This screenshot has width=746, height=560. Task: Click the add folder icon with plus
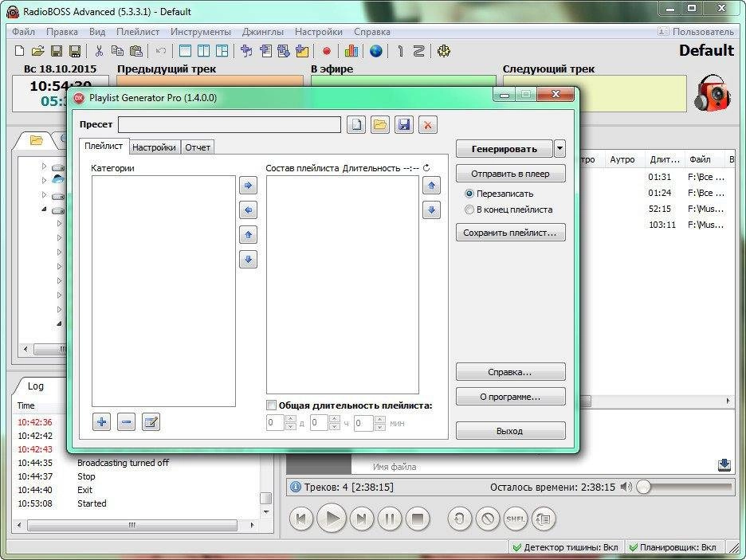tap(303, 51)
